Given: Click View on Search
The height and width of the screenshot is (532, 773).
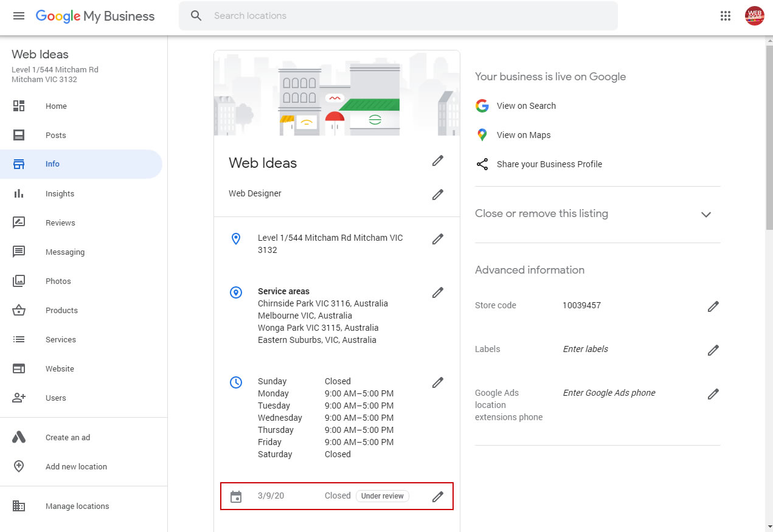Looking at the screenshot, I should 526,106.
